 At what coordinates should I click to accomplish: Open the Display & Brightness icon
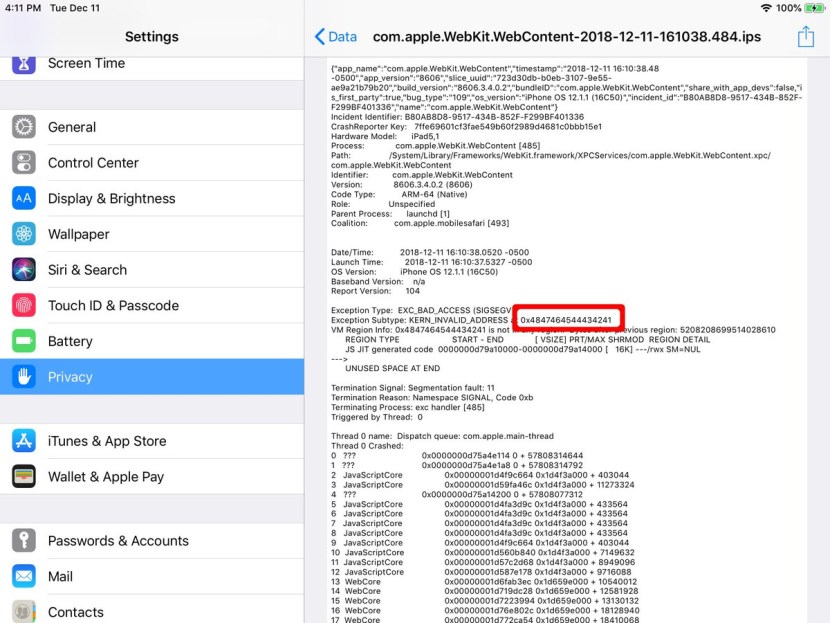click(x=23, y=198)
